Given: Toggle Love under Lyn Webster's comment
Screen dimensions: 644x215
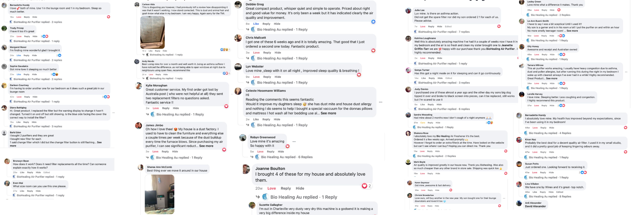Looking at the screenshot, I should [x=256, y=77].
